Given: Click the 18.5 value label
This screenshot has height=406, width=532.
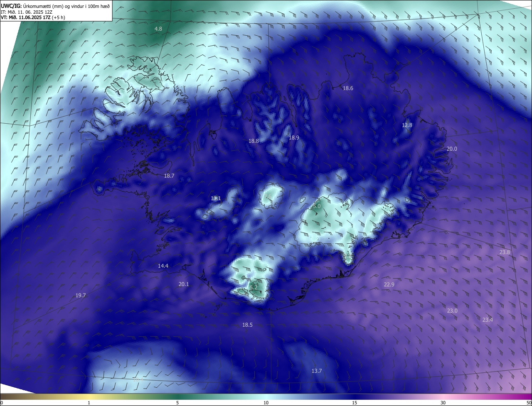Looking at the screenshot, I should tap(247, 325).
